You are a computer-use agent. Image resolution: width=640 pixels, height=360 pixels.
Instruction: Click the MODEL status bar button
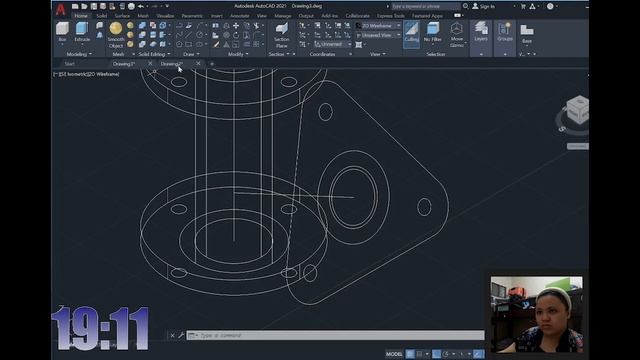pos(394,354)
